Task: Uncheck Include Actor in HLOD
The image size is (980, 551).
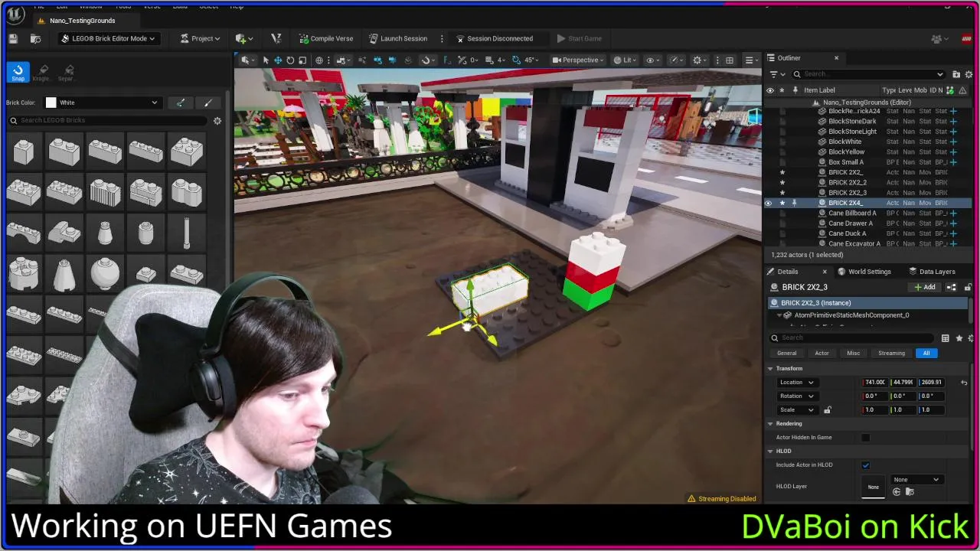Action: coord(865,465)
